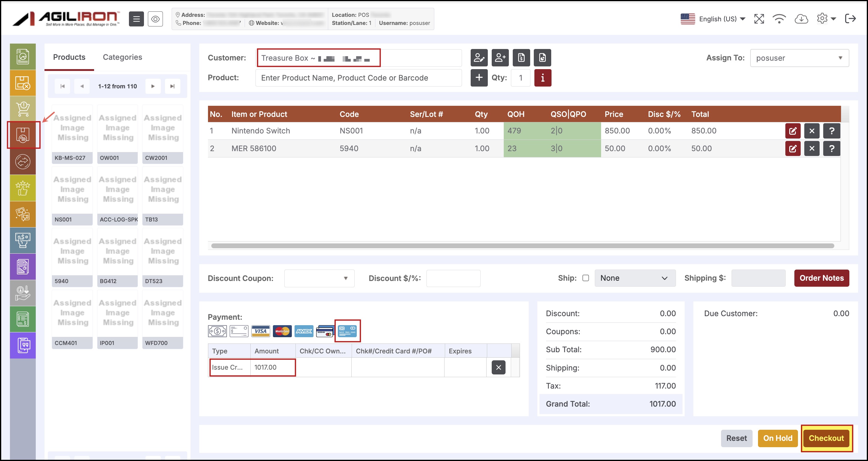Open Order Notes

point(821,278)
